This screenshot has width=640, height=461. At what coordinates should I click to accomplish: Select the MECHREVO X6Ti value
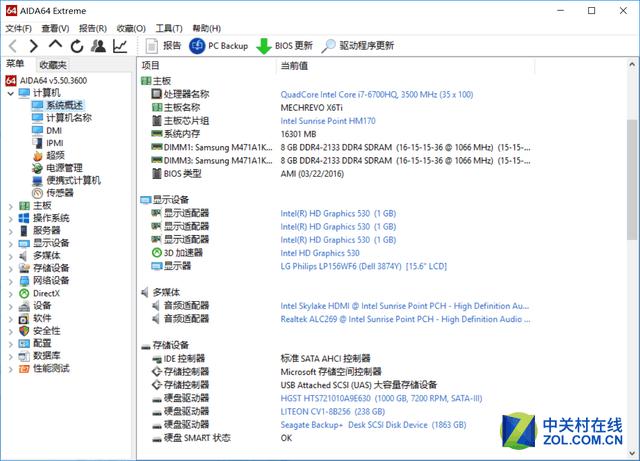click(x=311, y=108)
